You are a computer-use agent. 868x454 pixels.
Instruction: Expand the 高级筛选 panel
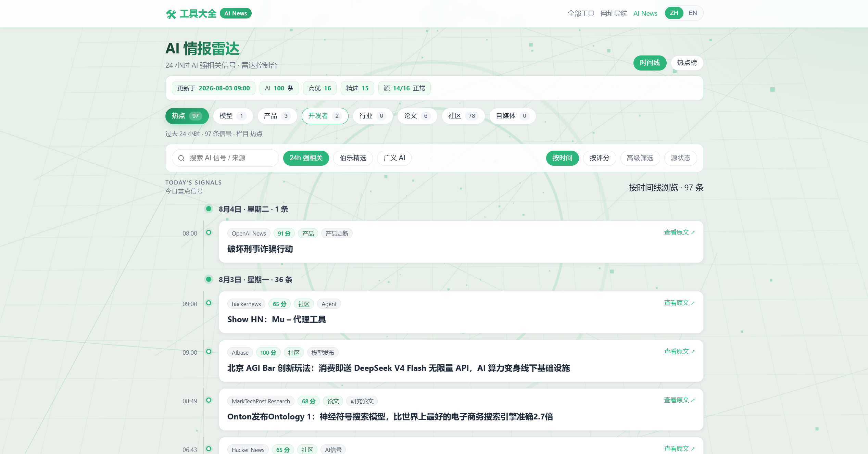click(640, 158)
